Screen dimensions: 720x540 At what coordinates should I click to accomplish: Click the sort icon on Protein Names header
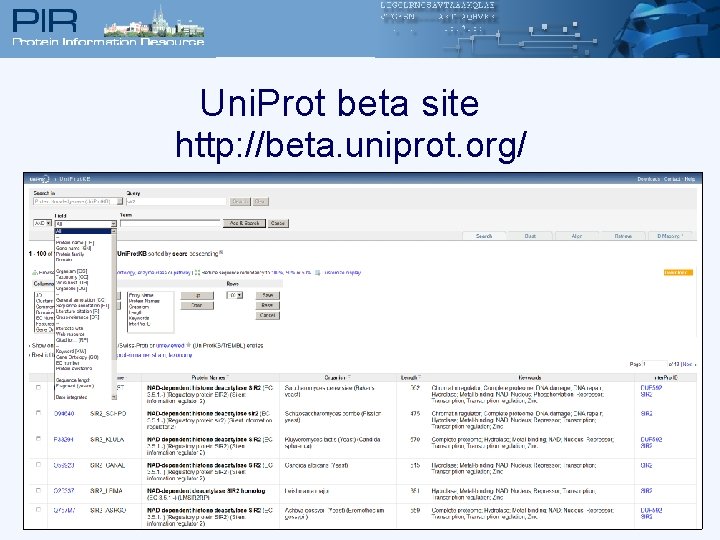point(227,377)
